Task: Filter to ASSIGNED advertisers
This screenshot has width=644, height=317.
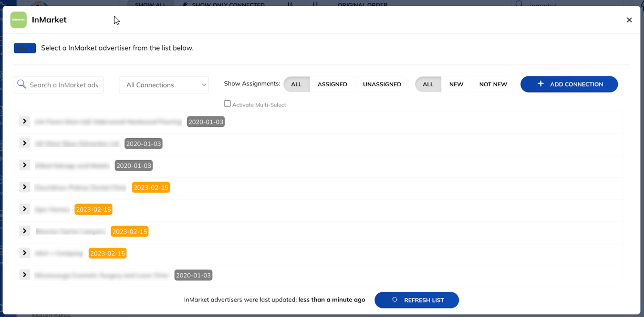Action: point(332,84)
